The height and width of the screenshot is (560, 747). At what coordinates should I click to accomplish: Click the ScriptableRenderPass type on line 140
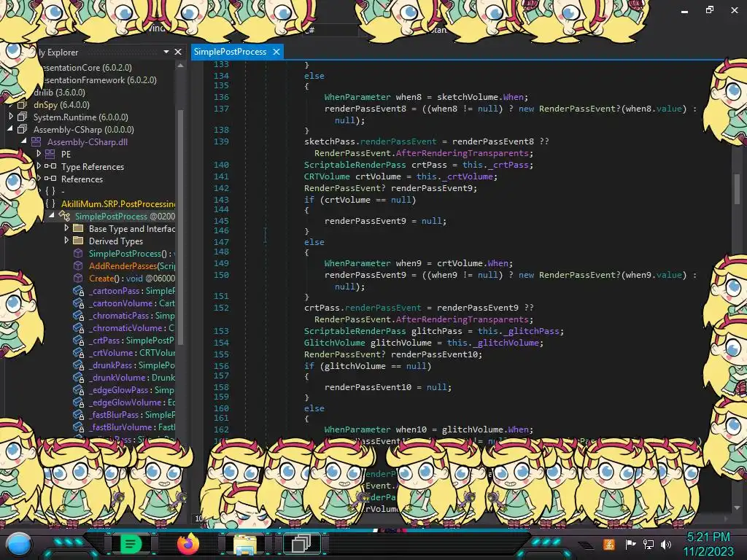pos(355,165)
